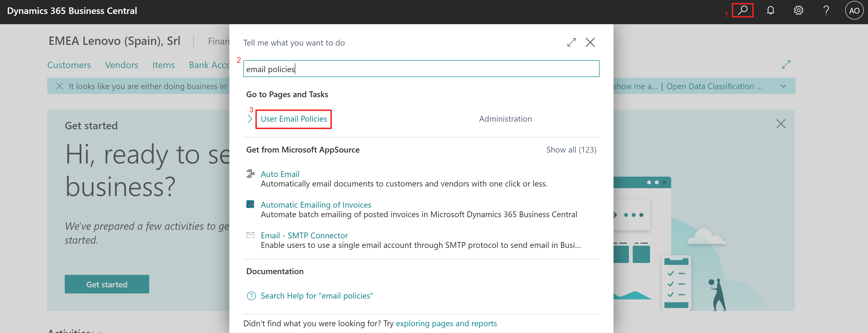868x333 pixels.
Task: Click the Go to Pages and Tasks heading
Action: 287,94
